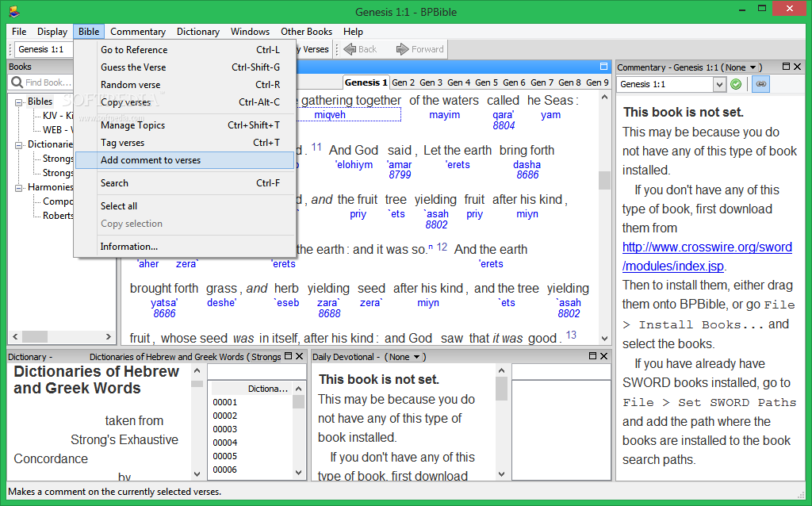Toggle the chain link icon in Commentary toolbar
Viewport: 812px width, 506px height.
tap(760, 84)
